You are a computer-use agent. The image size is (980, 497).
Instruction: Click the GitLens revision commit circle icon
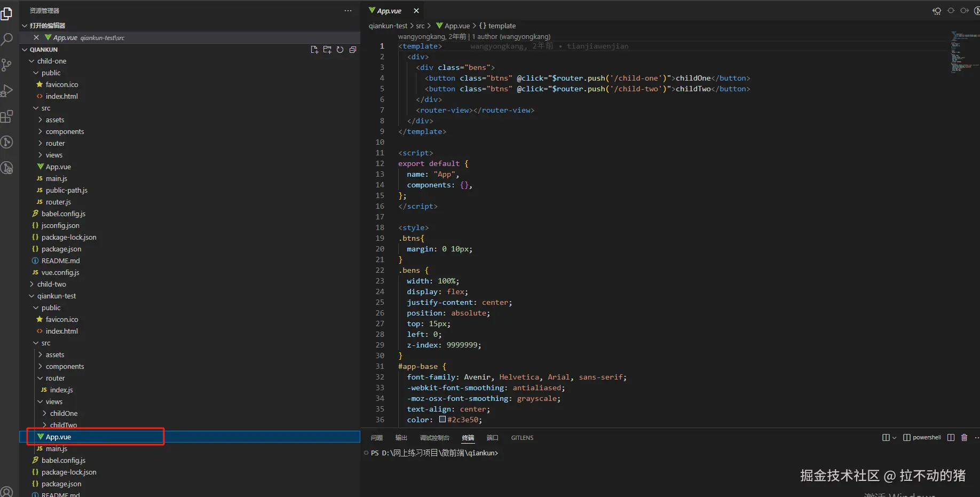951,11
